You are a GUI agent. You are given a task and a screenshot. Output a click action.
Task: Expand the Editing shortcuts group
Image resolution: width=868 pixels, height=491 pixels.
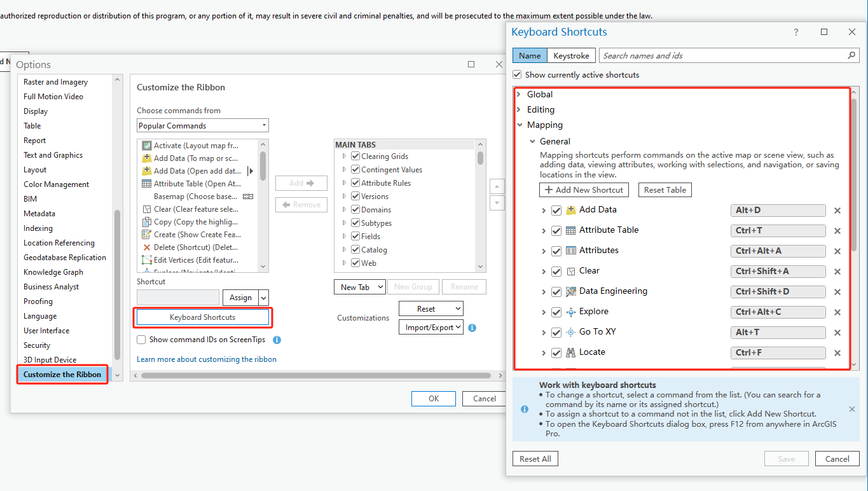519,109
